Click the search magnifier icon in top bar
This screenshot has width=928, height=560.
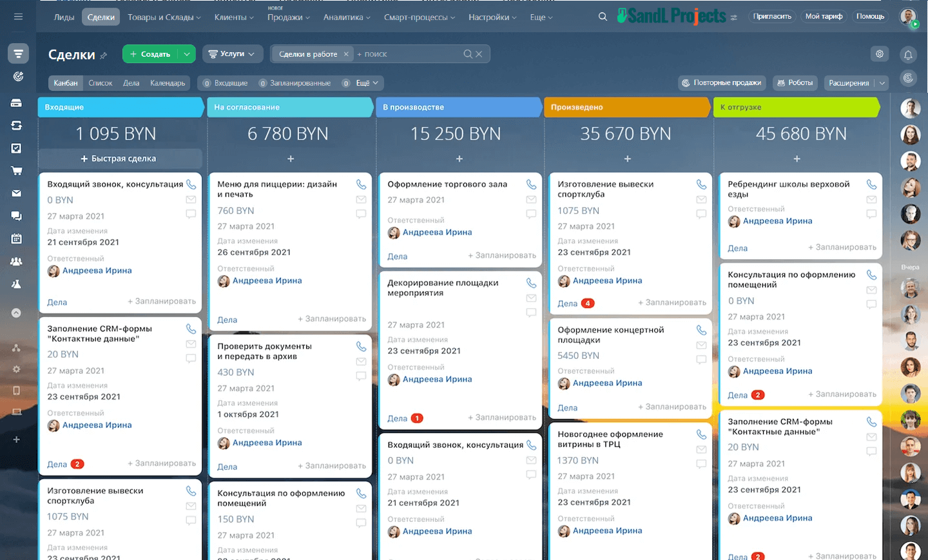pyautogui.click(x=603, y=17)
